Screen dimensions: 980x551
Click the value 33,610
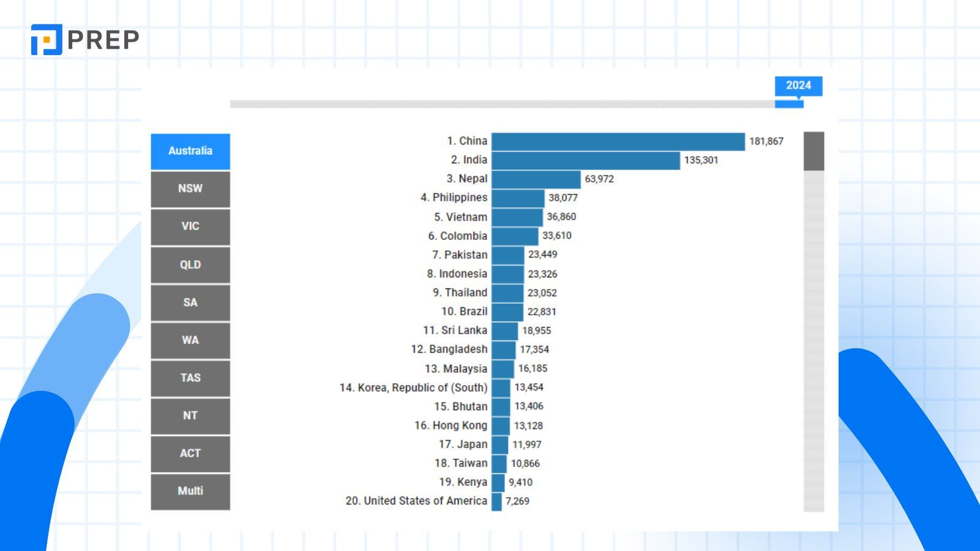pos(557,236)
